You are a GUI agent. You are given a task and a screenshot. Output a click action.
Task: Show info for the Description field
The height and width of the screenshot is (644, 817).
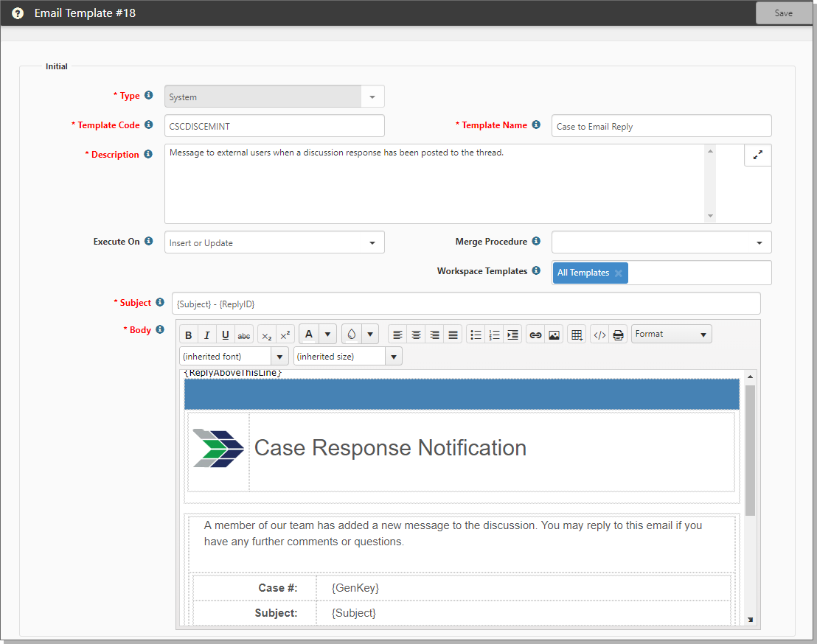[148, 154]
